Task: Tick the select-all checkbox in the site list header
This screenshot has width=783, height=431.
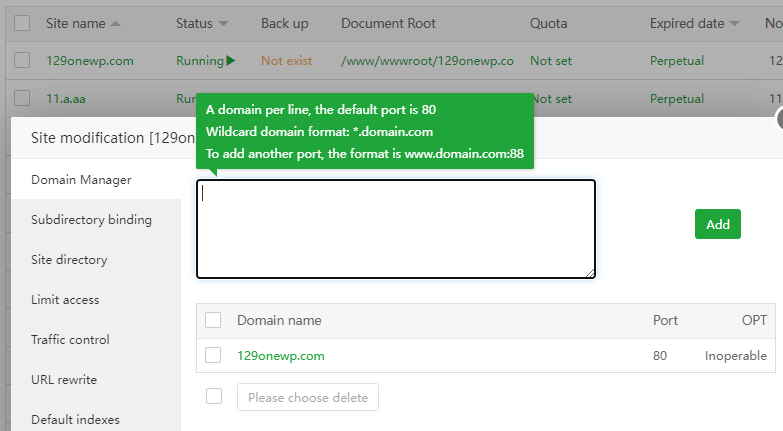Action: coord(22,23)
